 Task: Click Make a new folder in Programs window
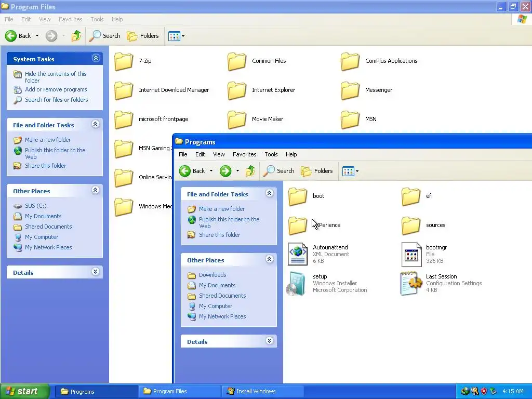click(x=221, y=209)
